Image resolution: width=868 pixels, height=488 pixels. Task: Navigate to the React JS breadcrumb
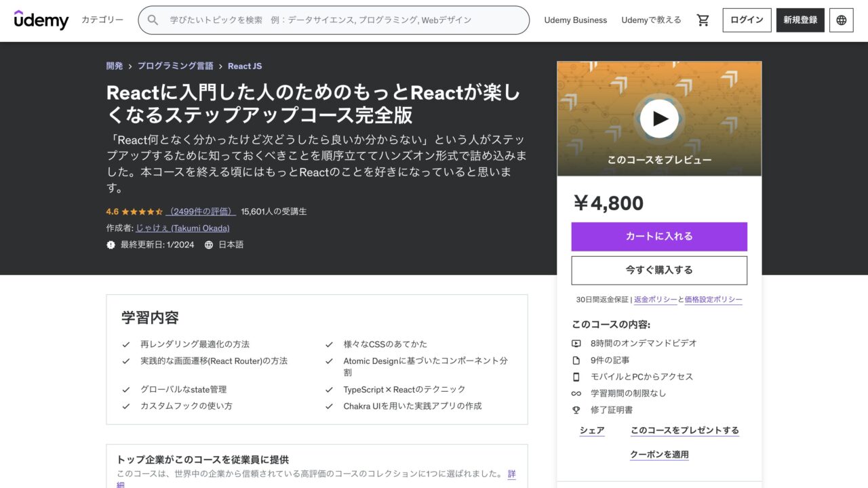(245, 66)
